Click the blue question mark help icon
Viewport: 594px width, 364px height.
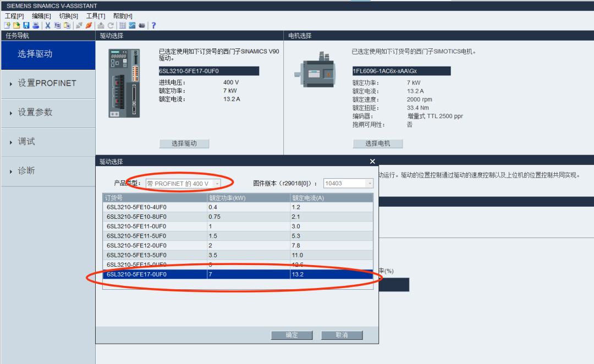coord(153,25)
